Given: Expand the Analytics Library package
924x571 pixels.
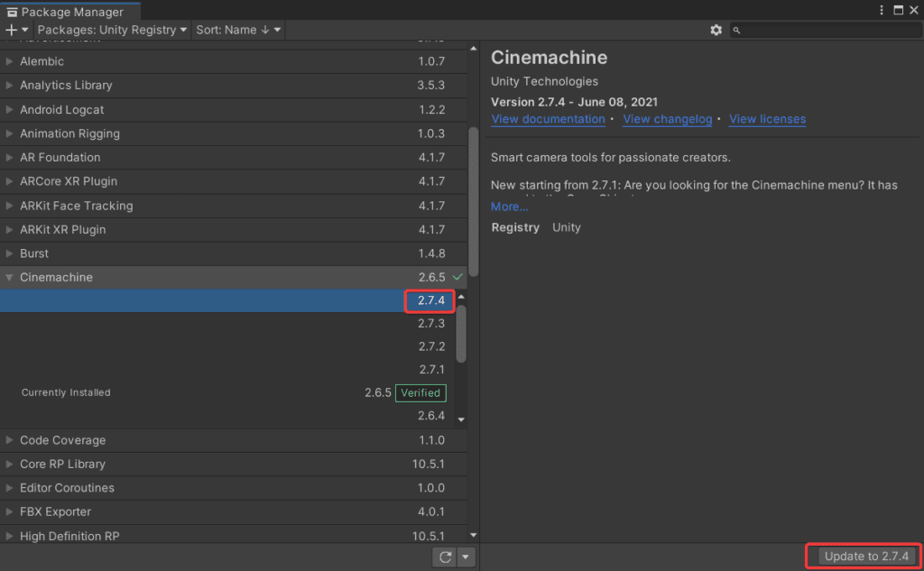Looking at the screenshot, I should point(9,86).
